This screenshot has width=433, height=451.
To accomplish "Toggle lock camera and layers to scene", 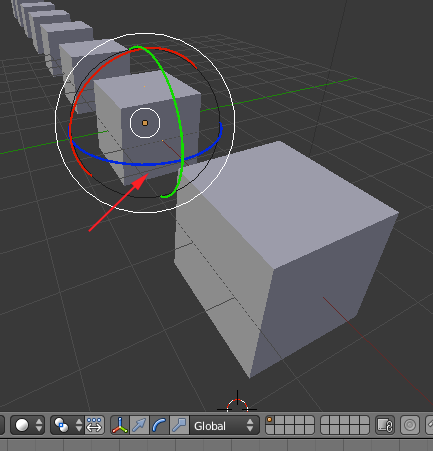I will click(385, 425).
